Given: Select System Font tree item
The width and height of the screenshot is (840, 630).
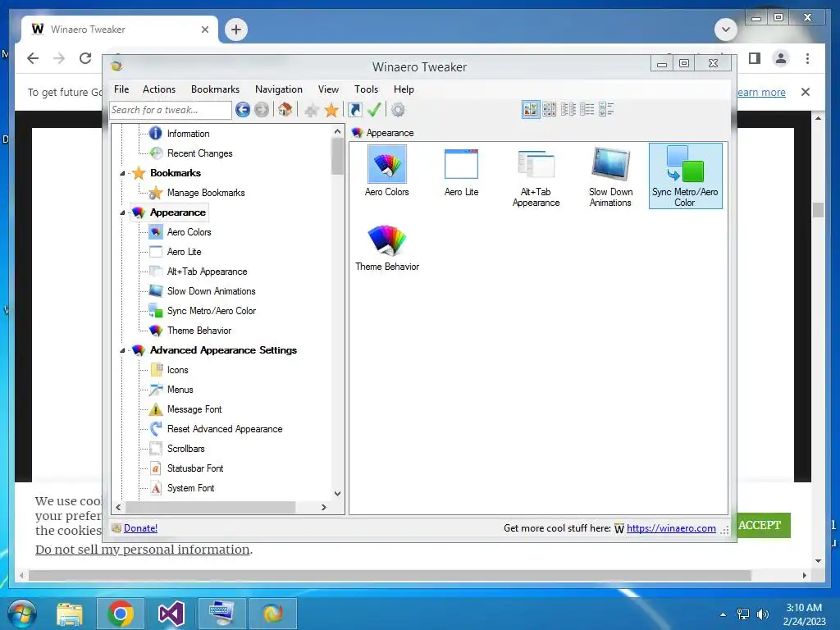Looking at the screenshot, I should [190, 488].
